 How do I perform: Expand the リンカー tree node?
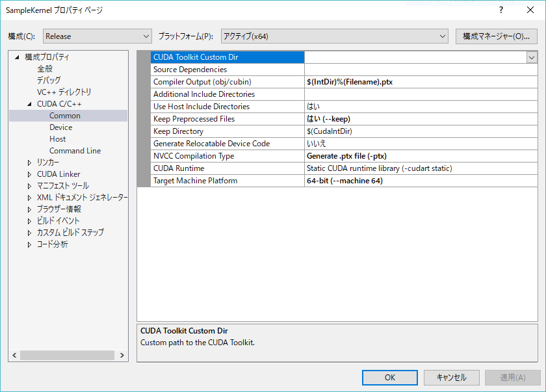pos(29,161)
